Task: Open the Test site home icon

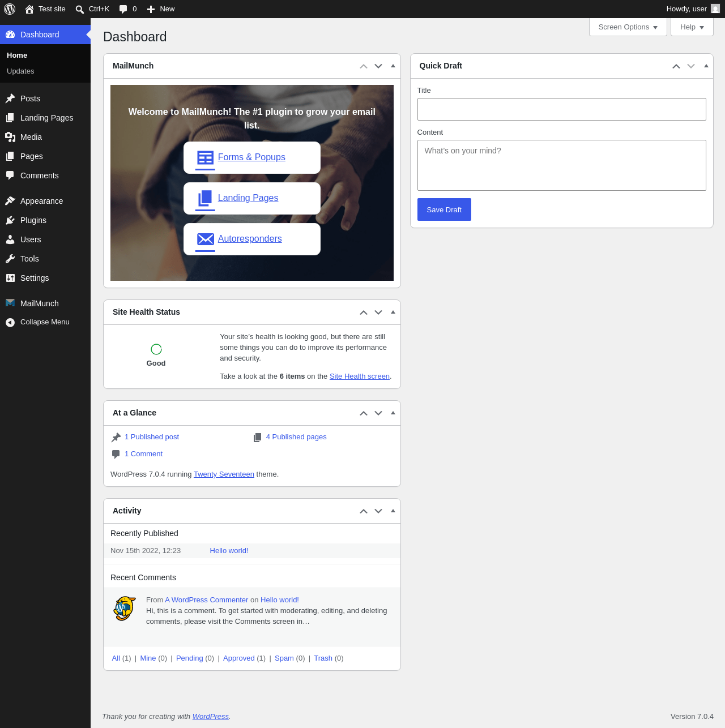Action: pyautogui.click(x=29, y=9)
